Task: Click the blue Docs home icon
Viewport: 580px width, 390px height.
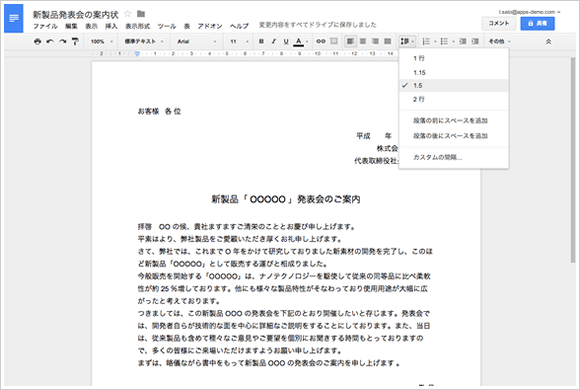Action: pyautogui.click(x=14, y=19)
